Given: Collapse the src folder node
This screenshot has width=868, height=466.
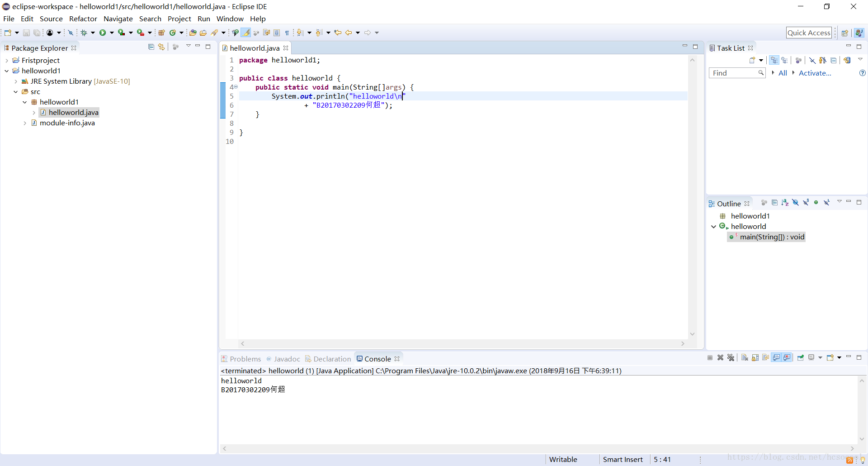Looking at the screenshot, I should (16, 92).
